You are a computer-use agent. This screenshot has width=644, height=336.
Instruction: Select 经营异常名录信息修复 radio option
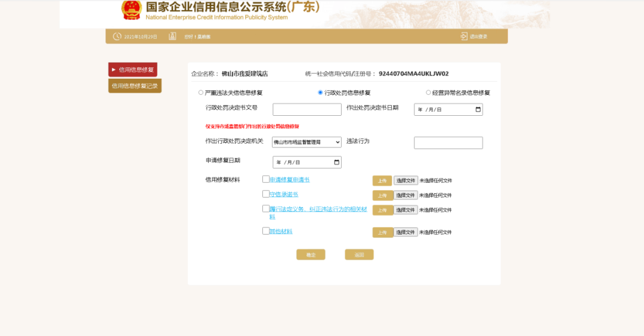428,93
